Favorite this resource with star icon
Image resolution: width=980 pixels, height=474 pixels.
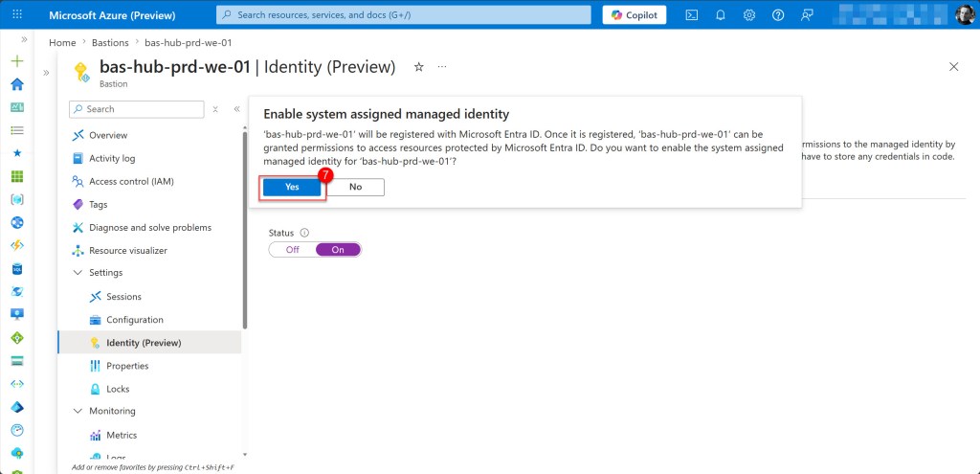pos(418,67)
